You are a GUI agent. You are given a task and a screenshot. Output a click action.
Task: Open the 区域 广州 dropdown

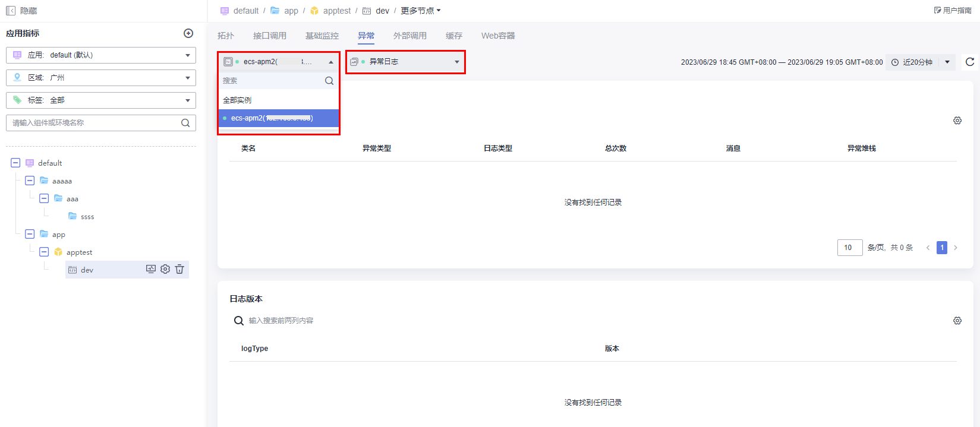(101, 78)
